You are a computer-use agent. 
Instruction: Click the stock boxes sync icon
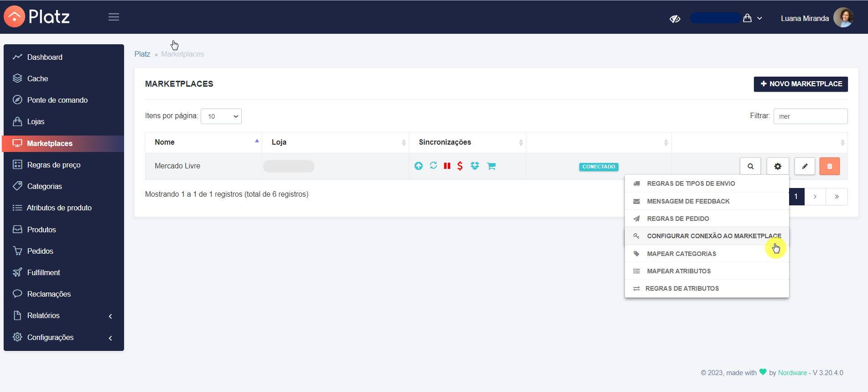(475, 166)
